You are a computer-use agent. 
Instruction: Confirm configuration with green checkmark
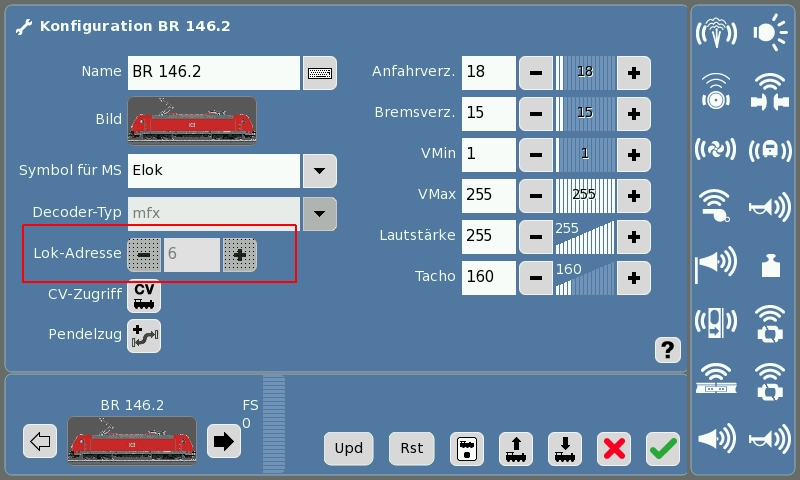pos(662,448)
